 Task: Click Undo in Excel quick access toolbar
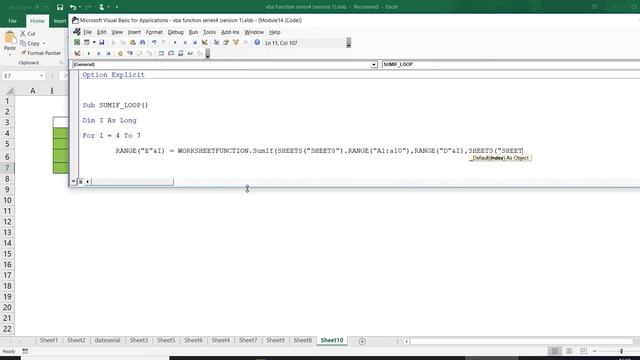pos(73,7)
